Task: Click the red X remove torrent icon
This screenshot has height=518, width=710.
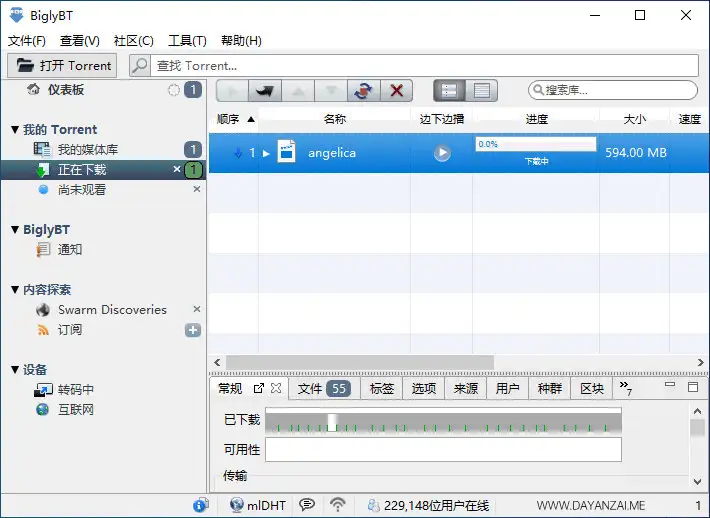Action: pos(396,91)
